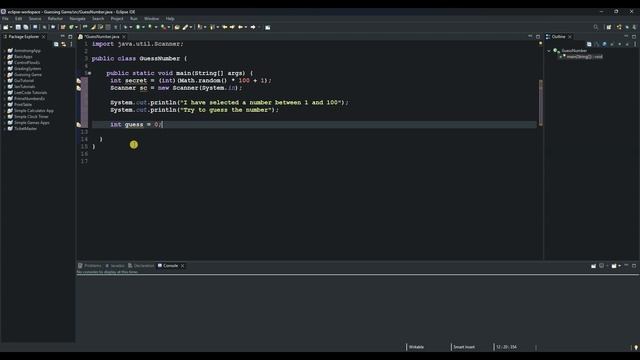The height and width of the screenshot is (360, 640).
Task: Open the Run menu
Action: 133,19
